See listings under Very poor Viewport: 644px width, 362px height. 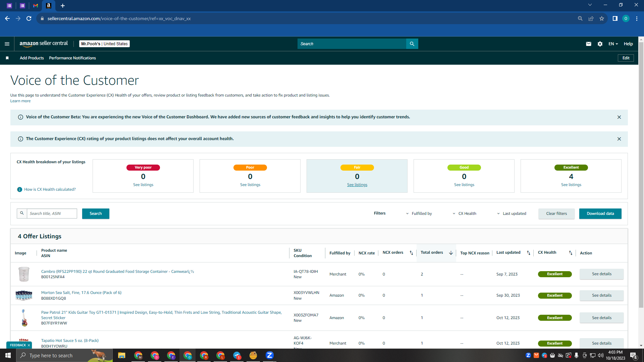tap(143, 185)
